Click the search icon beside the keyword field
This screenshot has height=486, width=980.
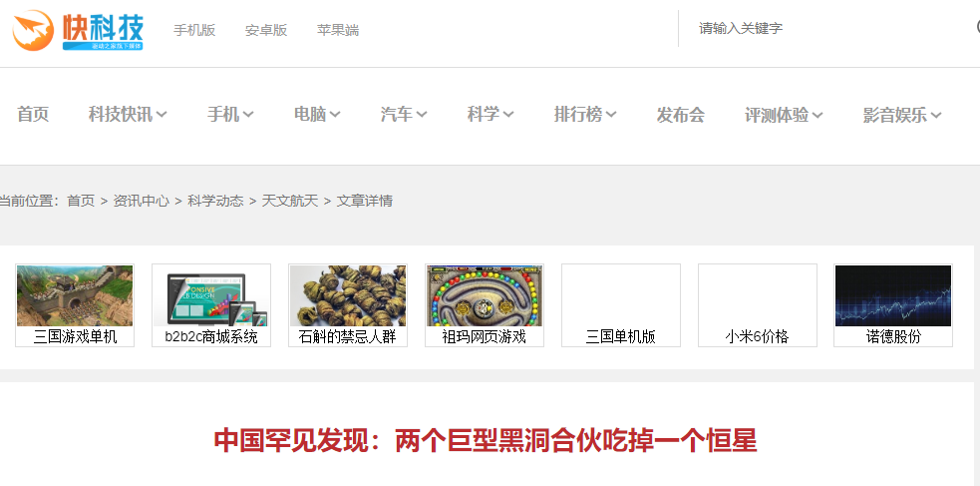977,27
